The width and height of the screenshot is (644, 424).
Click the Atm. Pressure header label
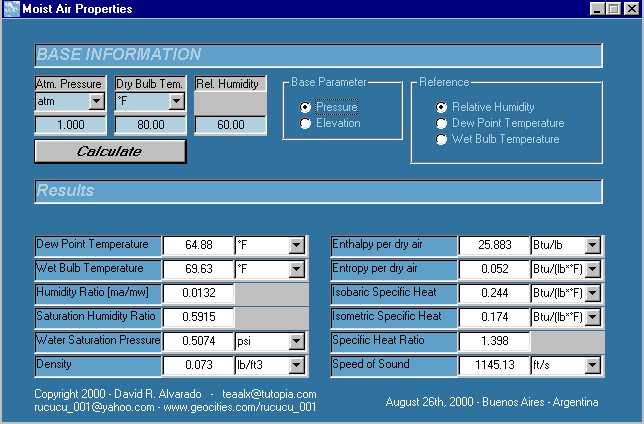click(x=69, y=84)
